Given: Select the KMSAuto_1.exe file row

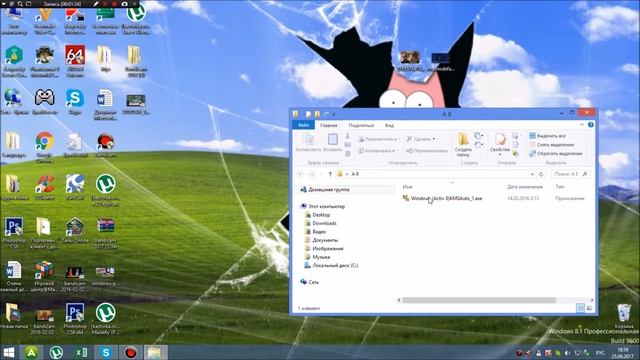Looking at the screenshot, I should pyautogui.click(x=494, y=198).
